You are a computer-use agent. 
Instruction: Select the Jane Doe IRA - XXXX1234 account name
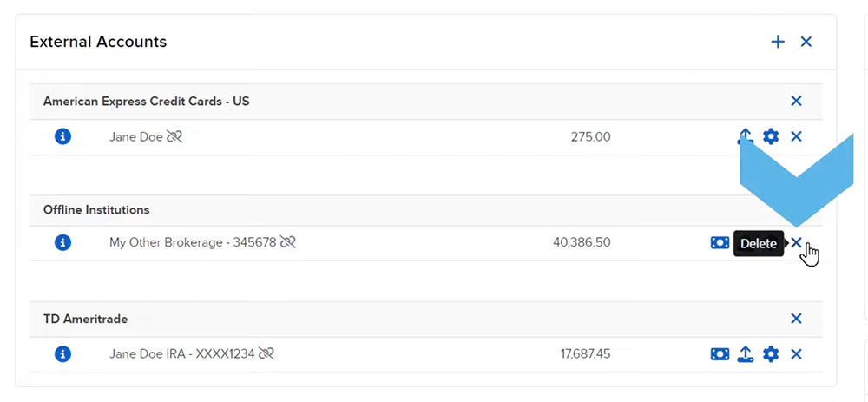(x=181, y=354)
